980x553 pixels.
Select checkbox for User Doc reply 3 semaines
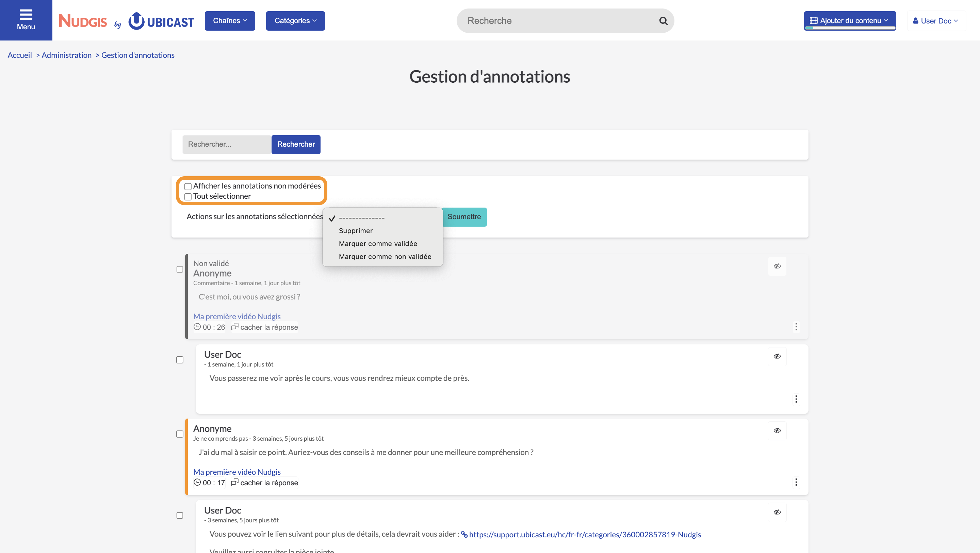click(180, 516)
